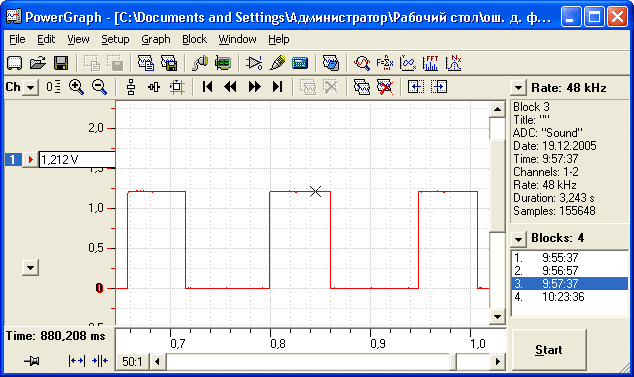
Task: Open the Edit menu
Action: 46,39
